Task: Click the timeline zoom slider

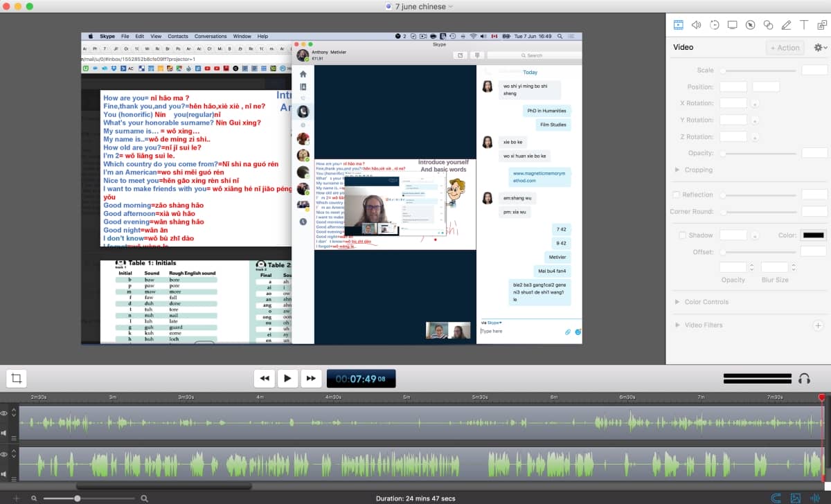Action: [76, 497]
